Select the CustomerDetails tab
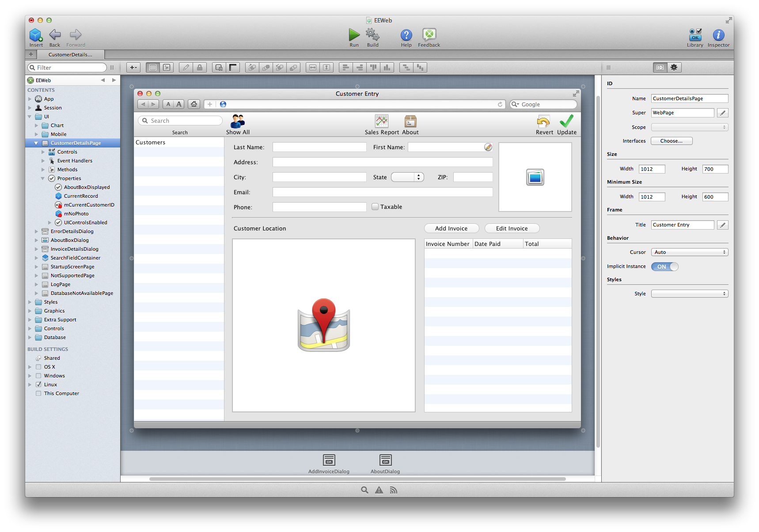Screen dimensions: 759x532 point(71,55)
